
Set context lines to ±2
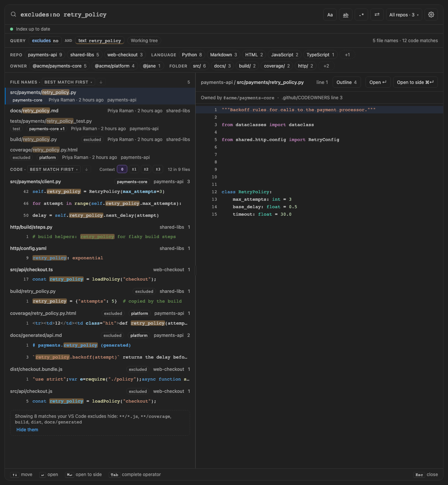[146, 169]
